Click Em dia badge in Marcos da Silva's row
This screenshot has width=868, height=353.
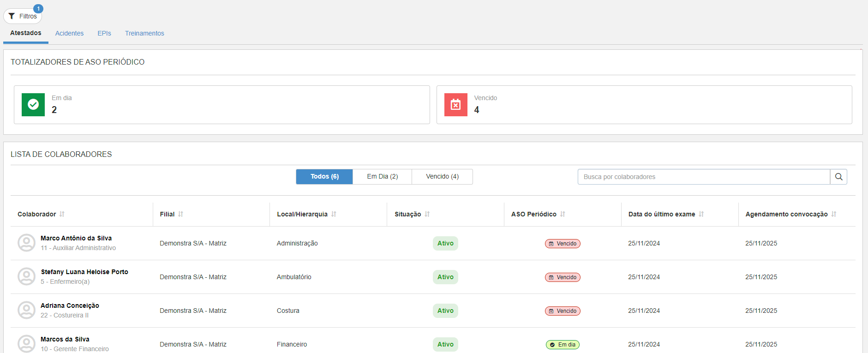click(563, 345)
